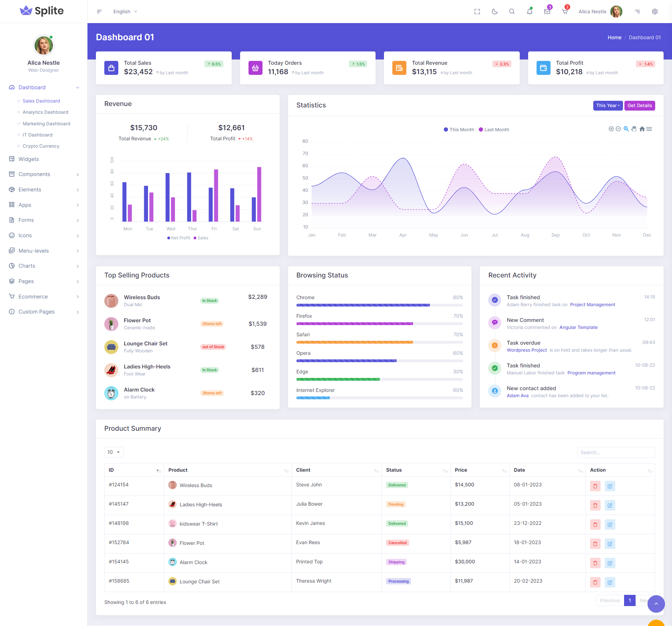Reset chart zoom with home icon
672x626 pixels.
point(642,129)
